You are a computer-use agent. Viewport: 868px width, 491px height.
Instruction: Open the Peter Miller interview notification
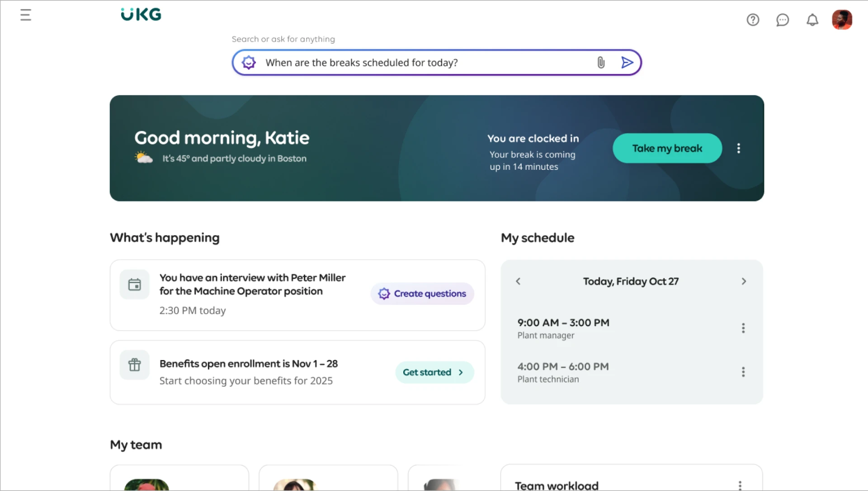(297, 295)
